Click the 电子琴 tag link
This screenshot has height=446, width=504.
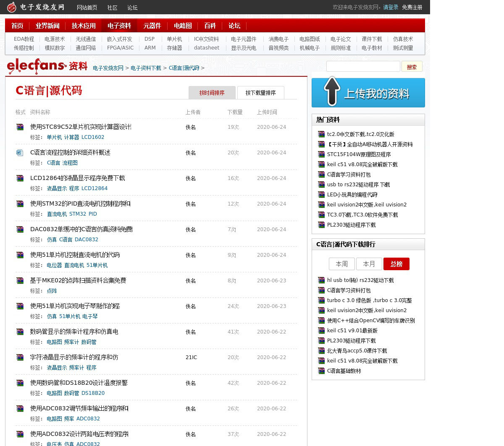pyautogui.click(x=90, y=316)
